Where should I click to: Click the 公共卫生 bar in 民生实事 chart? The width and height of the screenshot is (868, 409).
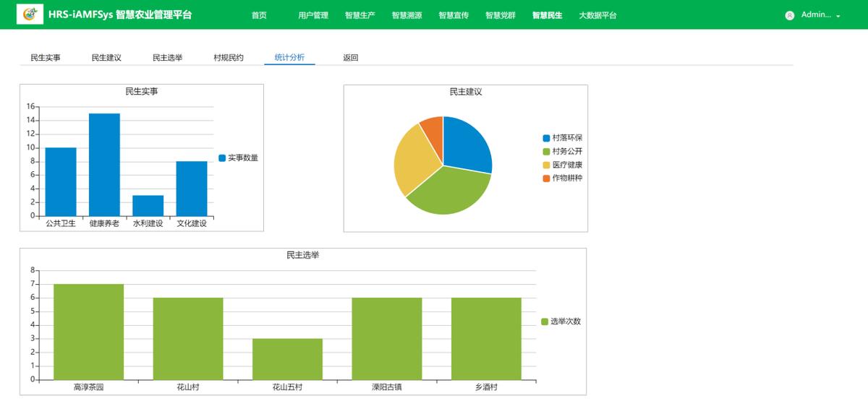click(61, 181)
